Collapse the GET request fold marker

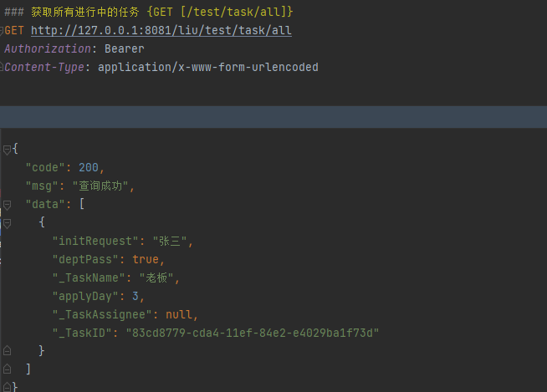[x=3, y=31]
